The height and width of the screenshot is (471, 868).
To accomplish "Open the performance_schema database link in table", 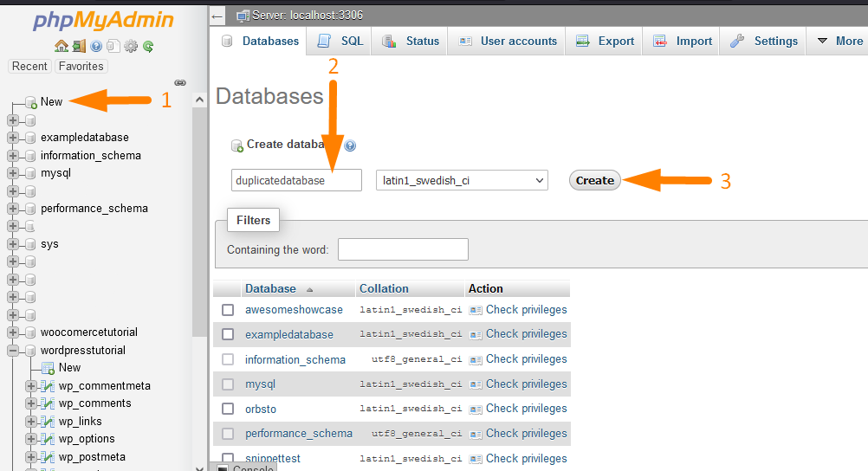I will 299,434.
